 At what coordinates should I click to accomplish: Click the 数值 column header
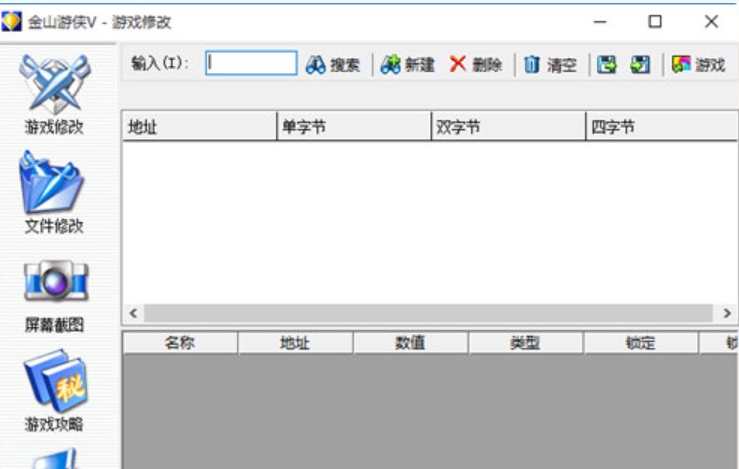click(410, 343)
